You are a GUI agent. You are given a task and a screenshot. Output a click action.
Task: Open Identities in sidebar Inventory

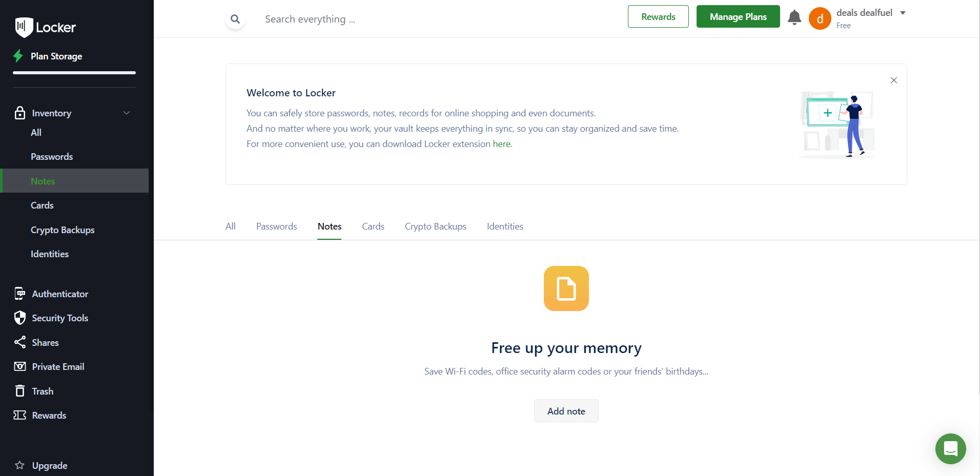(x=50, y=254)
